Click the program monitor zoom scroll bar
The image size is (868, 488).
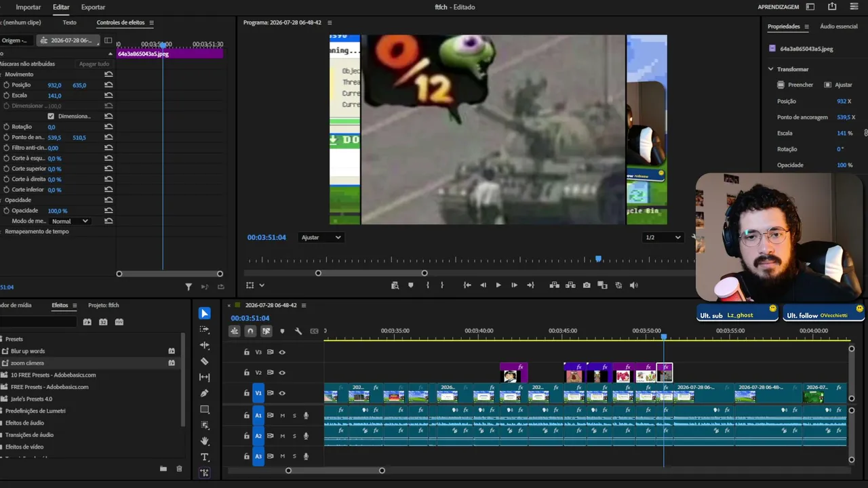pos(372,273)
